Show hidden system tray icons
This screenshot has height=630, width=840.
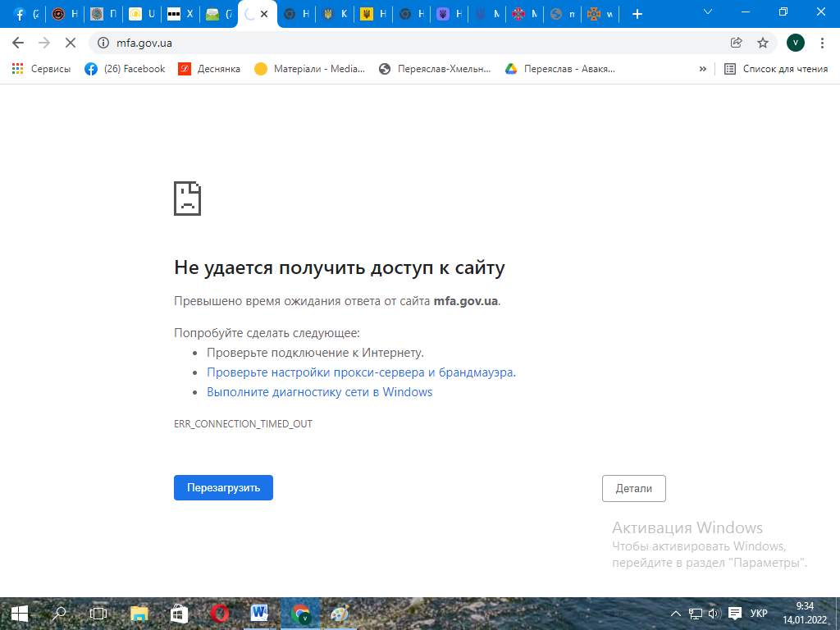(x=676, y=614)
